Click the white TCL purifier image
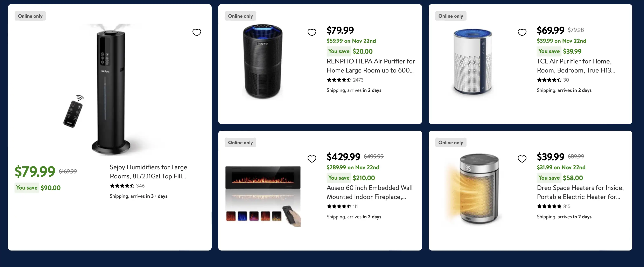The height and width of the screenshot is (267, 644). click(472, 61)
